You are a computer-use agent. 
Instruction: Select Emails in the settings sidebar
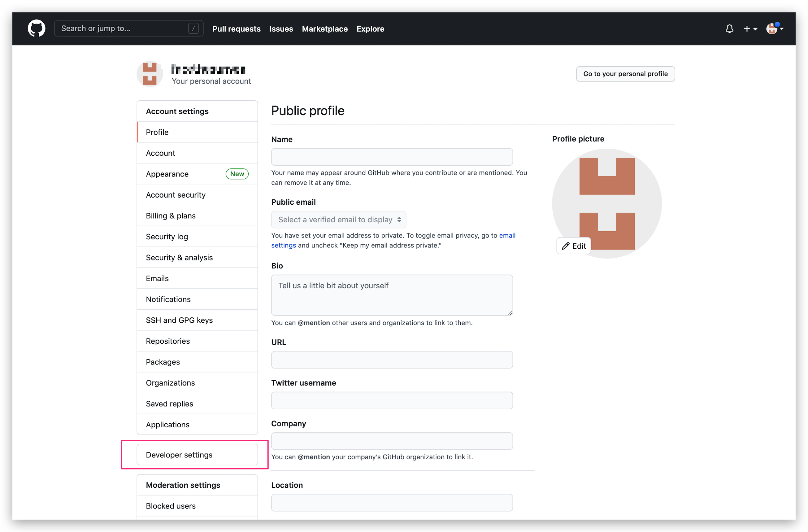(x=157, y=278)
